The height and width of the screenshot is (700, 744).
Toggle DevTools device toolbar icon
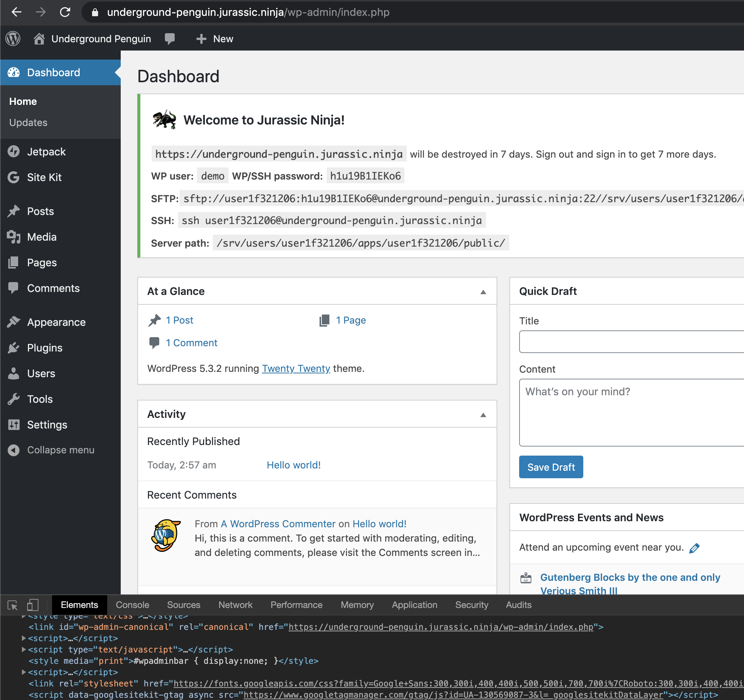click(33, 605)
